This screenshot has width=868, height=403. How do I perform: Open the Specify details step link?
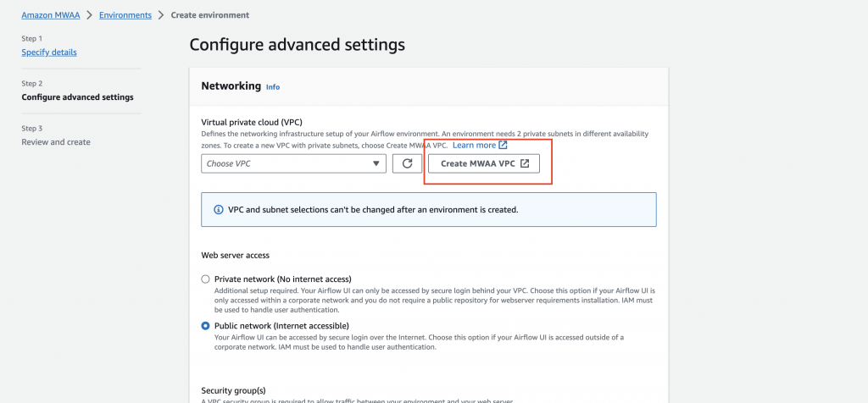(x=49, y=52)
